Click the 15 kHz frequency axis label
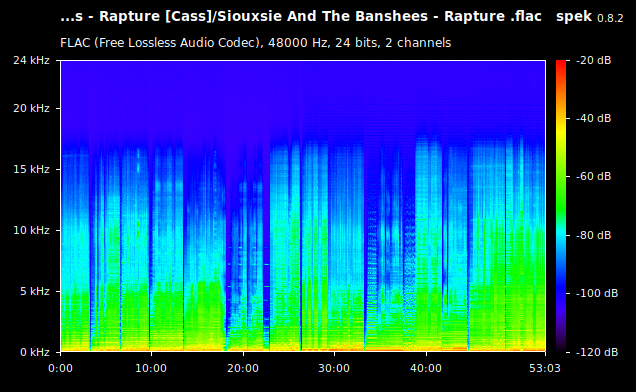This screenshot has height=392, width=636. pos(31,169)
